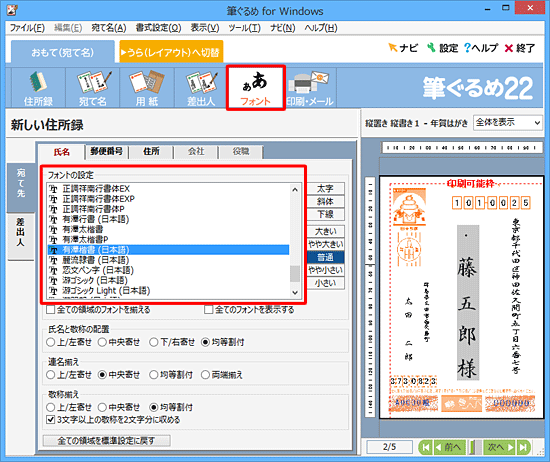Open 設定 settings at top right
Image resolution: width=550 pixels, height=462 pixels.
pos(443,48)
